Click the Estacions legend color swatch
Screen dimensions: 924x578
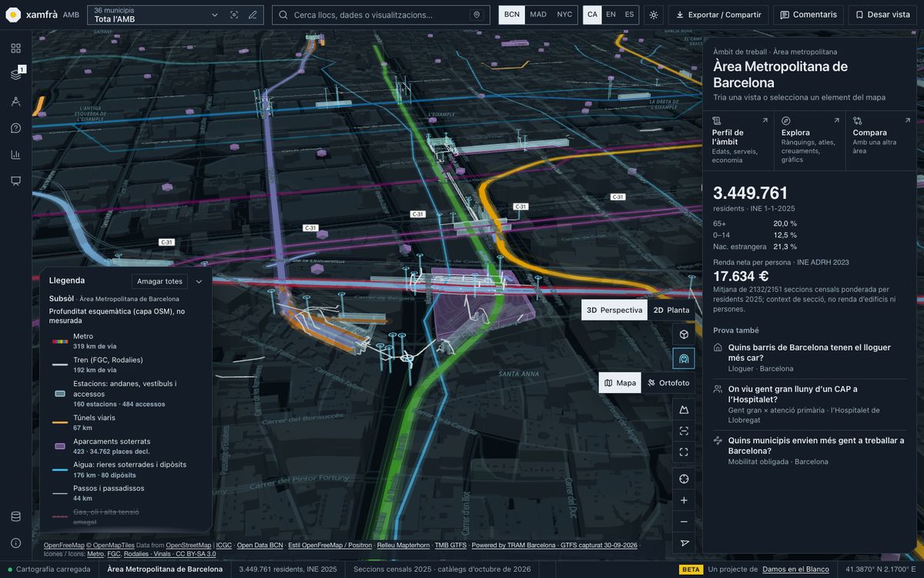tap(59, 393)
